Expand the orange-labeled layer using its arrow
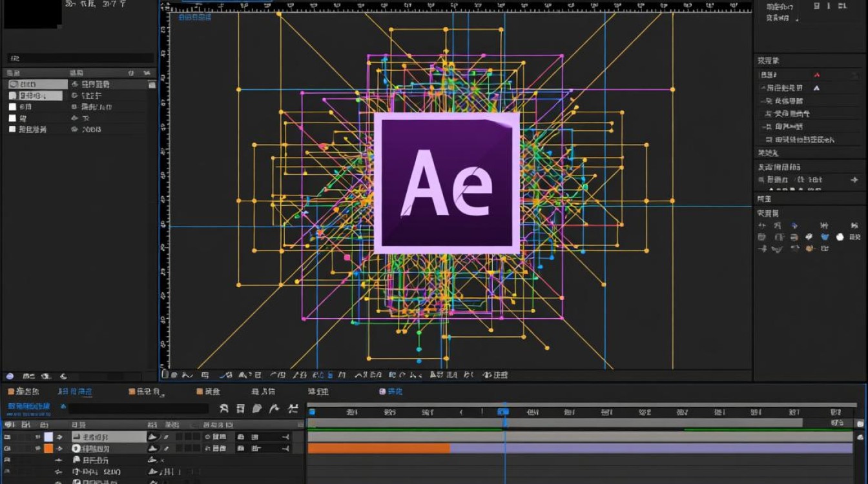The height and width of the screenshot is (484, 868). pyautogui.click(x=59, y=448)
